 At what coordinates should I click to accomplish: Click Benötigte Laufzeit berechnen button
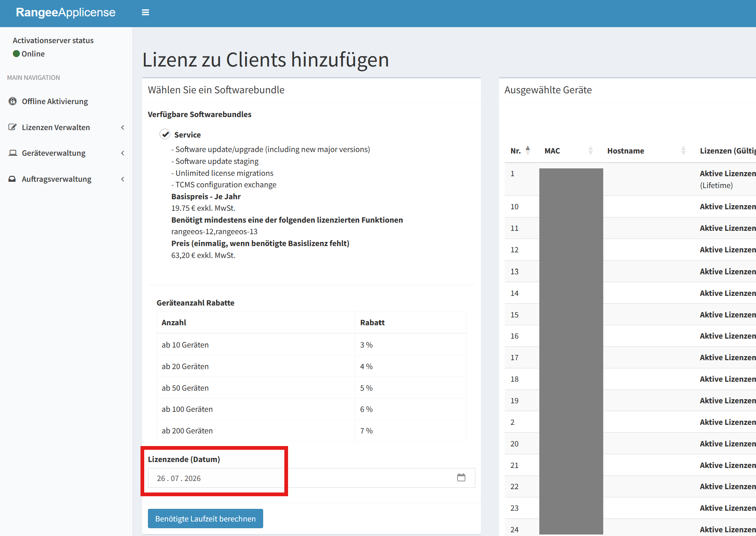click(x=205, y=519)
